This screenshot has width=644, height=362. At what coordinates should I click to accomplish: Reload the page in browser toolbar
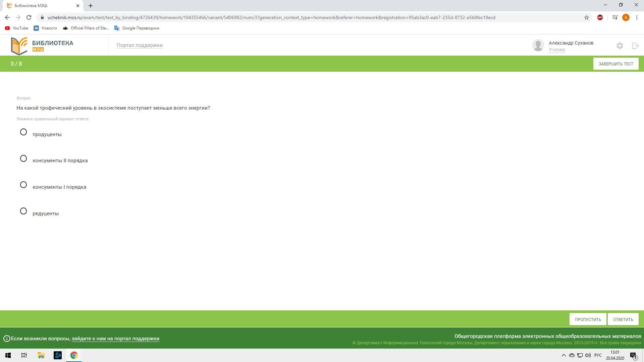pyautogui.click(x=29, y=17)
